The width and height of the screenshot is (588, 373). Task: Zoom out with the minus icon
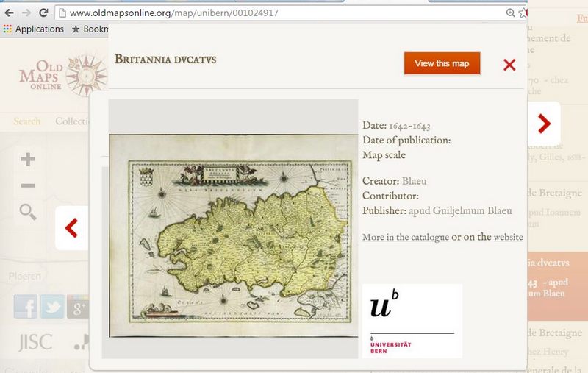(x=28, y=185)
